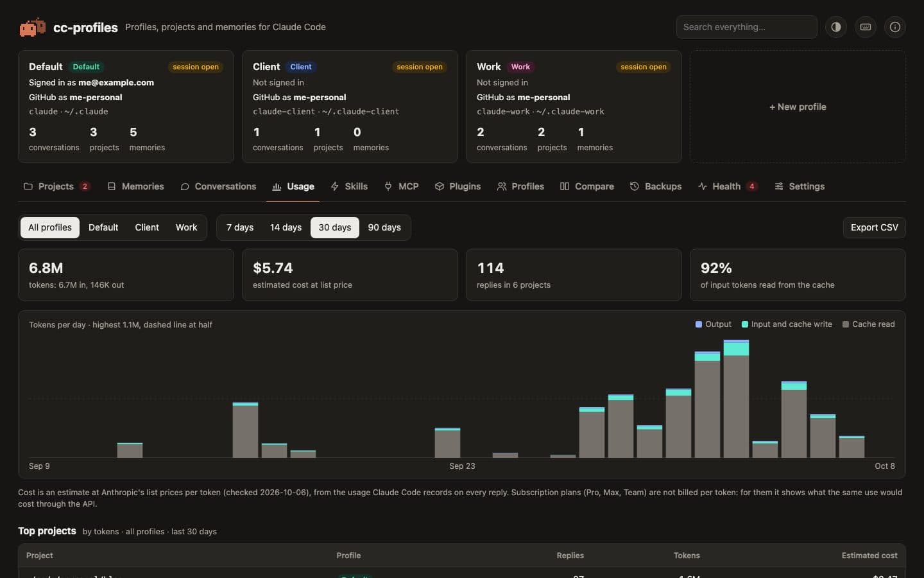
Task: Click the tallest bar in the token chart
Action: click(x=736, y=398)
